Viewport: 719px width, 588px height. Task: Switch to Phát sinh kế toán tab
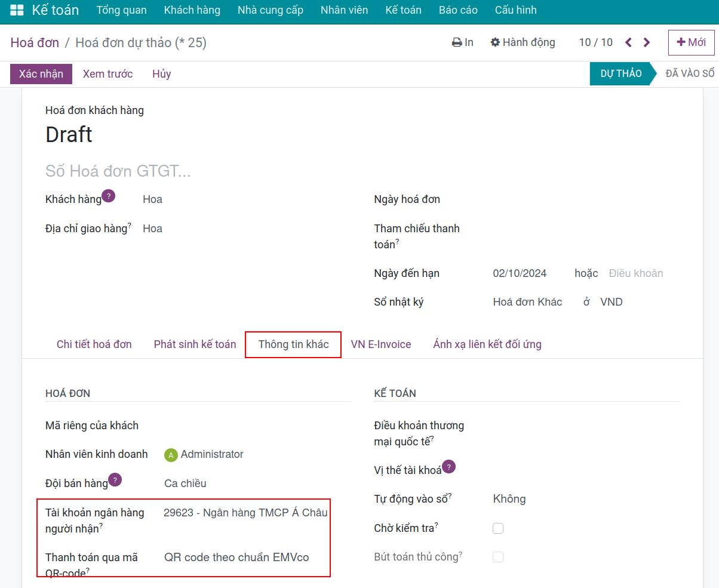tap(195, 344)
